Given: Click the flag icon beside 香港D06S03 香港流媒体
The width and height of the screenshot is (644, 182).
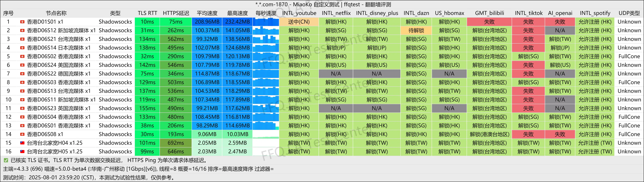Looking at the screenshot, I should point(22,82).
